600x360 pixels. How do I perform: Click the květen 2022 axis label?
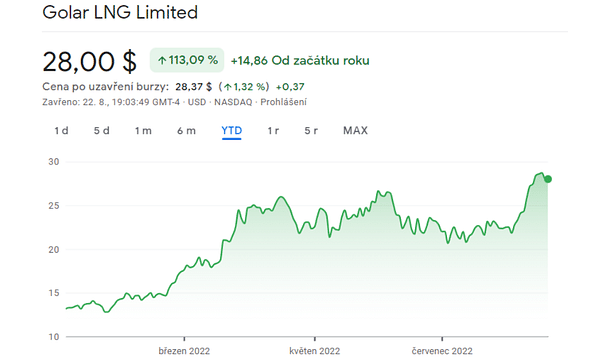[x=315, y=351]
